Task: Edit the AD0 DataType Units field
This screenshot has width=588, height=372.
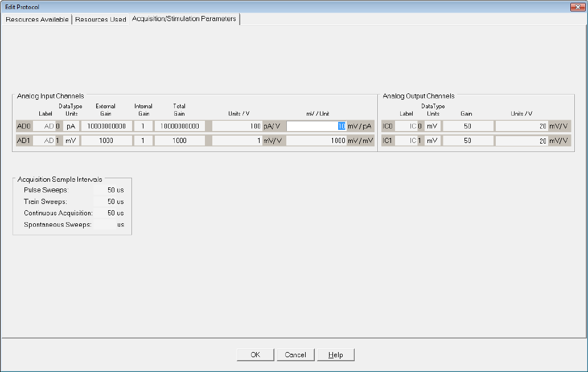Action: click(71, 126)
